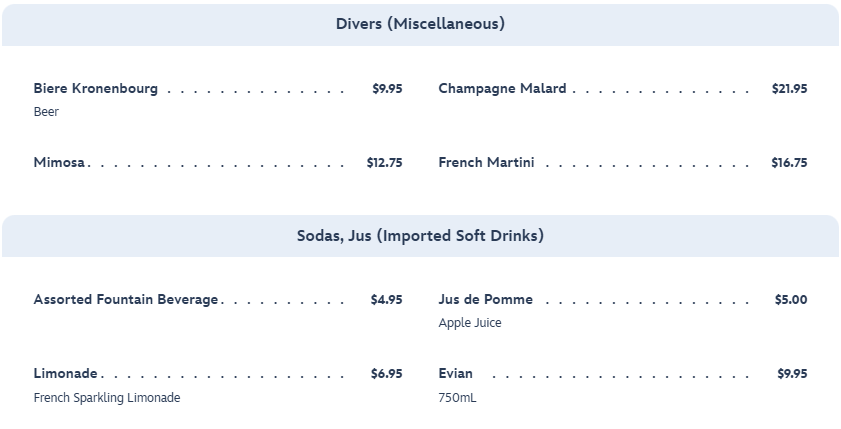Select the Jus de Pomme item name
Image resolution: width=841 pixels, height=429 pixels.
coord(485,300)
